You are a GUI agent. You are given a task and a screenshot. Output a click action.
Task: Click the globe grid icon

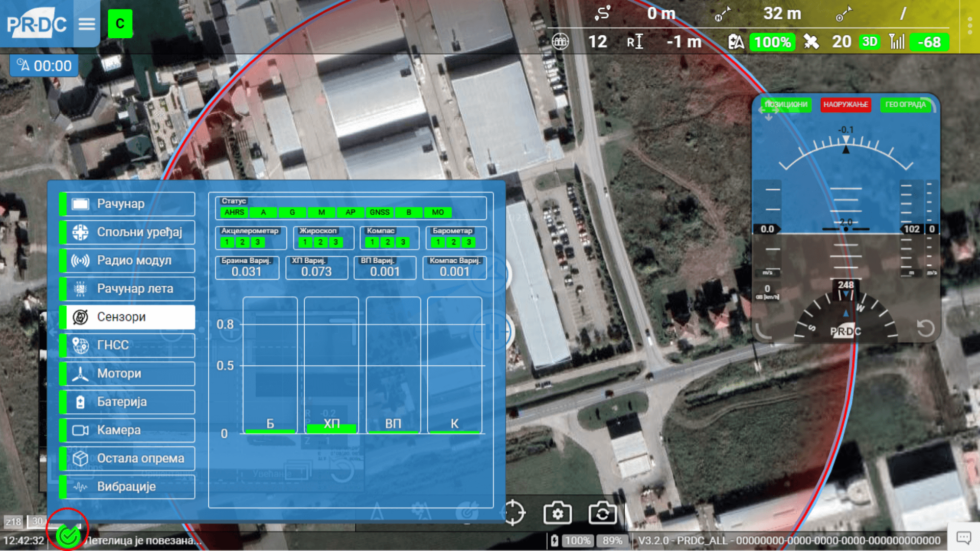560,41
